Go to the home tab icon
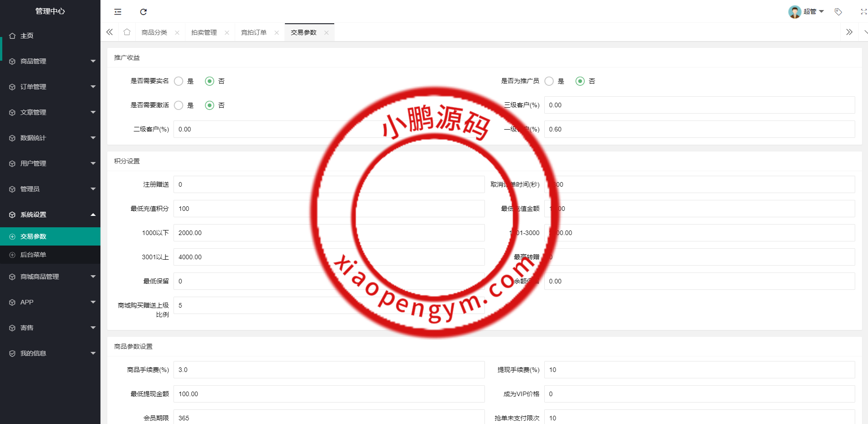 [x=127, y=32]
